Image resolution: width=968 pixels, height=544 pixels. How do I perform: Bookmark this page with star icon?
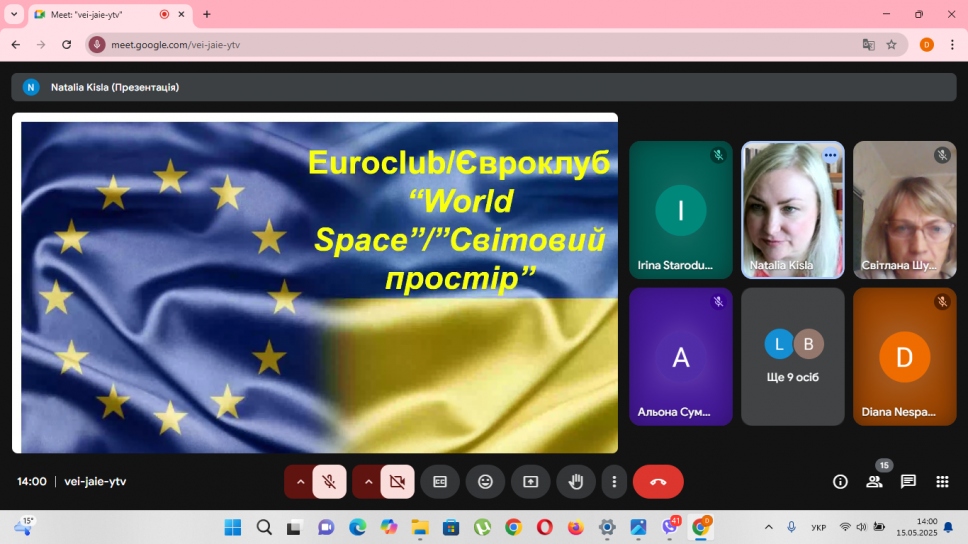[891, 44]
